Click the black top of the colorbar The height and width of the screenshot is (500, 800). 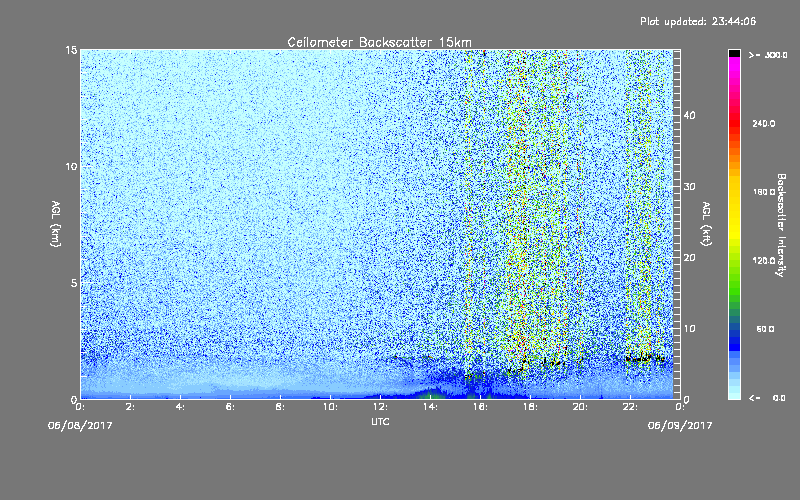734,53
